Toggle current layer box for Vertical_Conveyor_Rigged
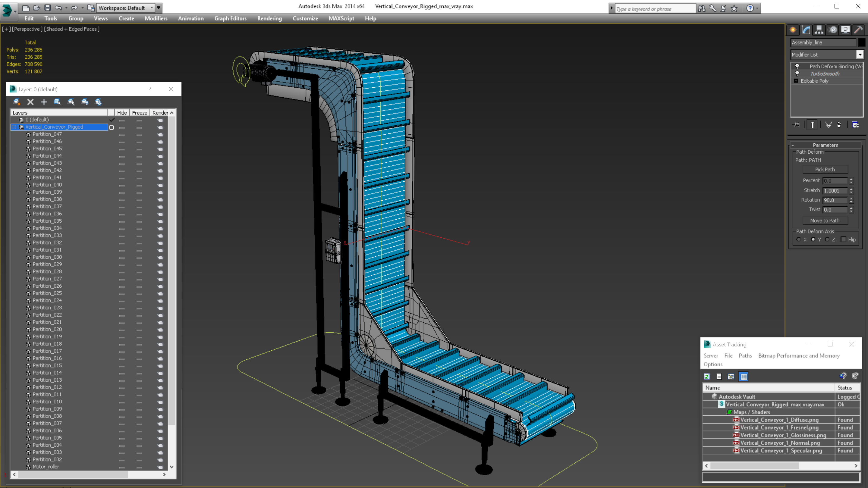Screen dimensions: 868x488 click(x=112, y=127)
